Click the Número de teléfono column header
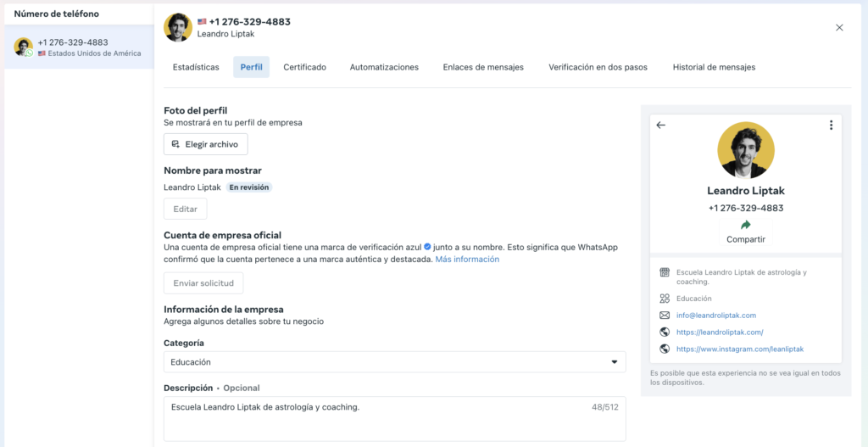The width and height of the screenshot is (868, 447). [x=57, y=14]
